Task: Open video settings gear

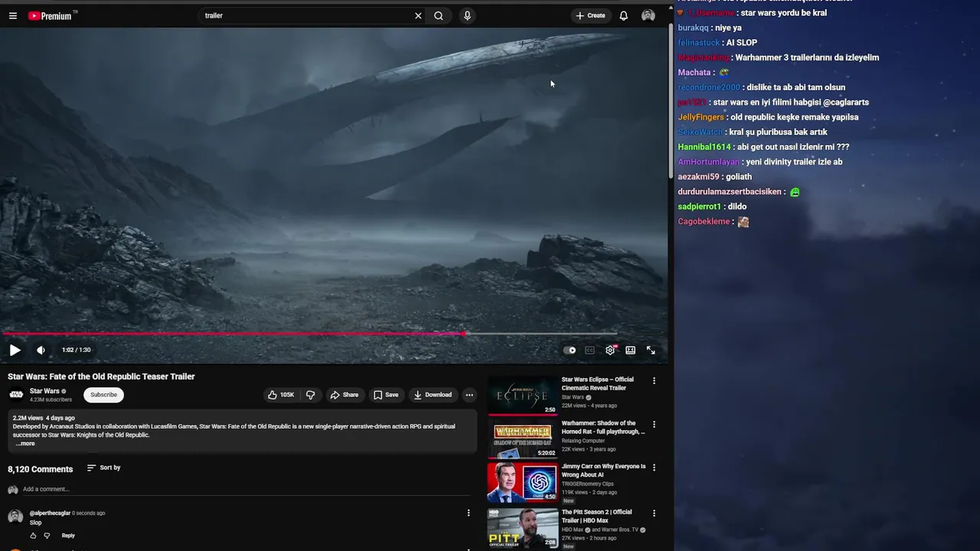Action: (x=610, y=350)
